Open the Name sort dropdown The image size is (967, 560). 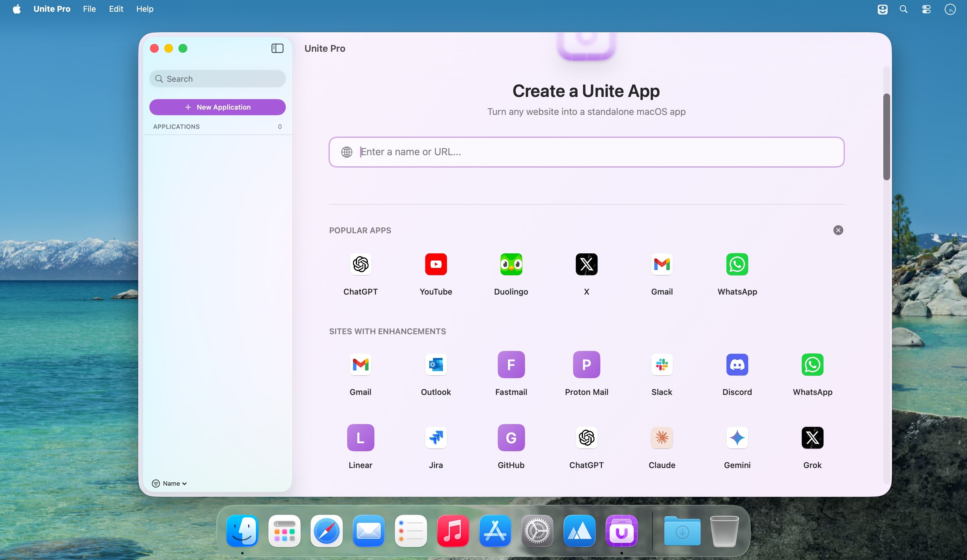[x=170, y=483]
